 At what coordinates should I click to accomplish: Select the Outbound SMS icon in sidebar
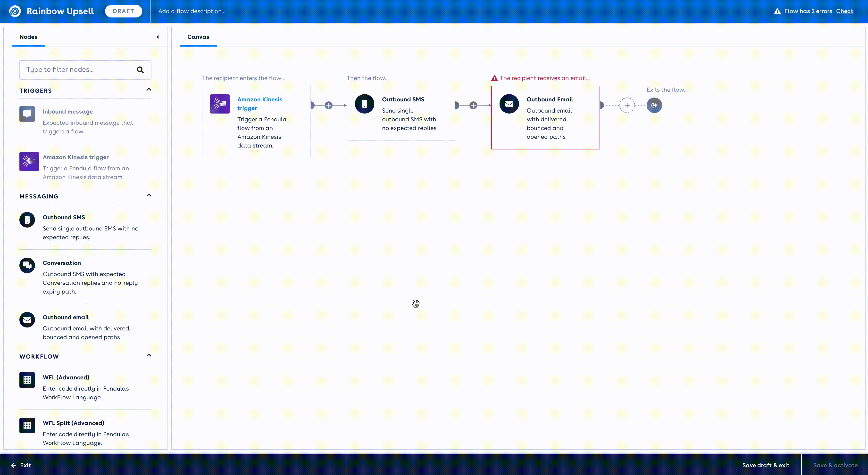click(x=27, y=220)
